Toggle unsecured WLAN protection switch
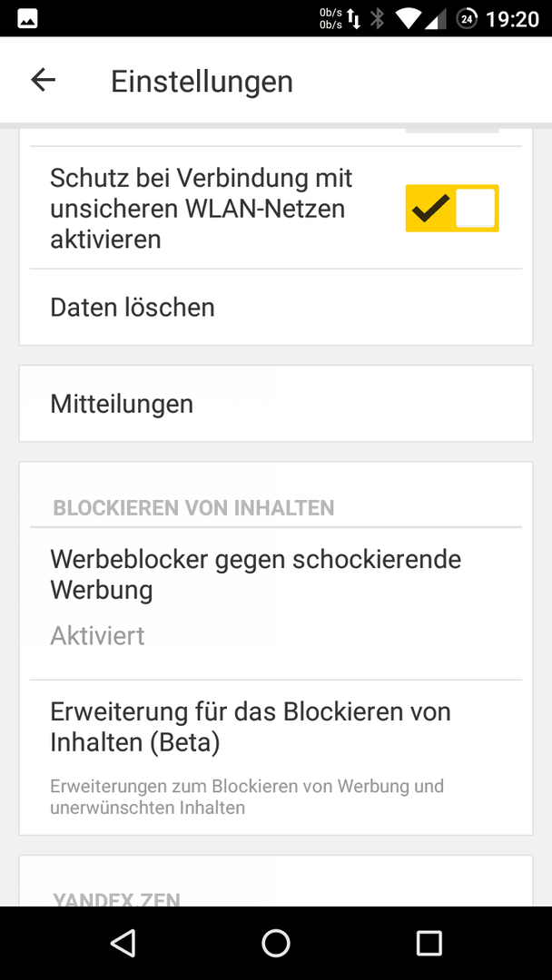Screen dimensions: 552x980 [x=452, y=208]
